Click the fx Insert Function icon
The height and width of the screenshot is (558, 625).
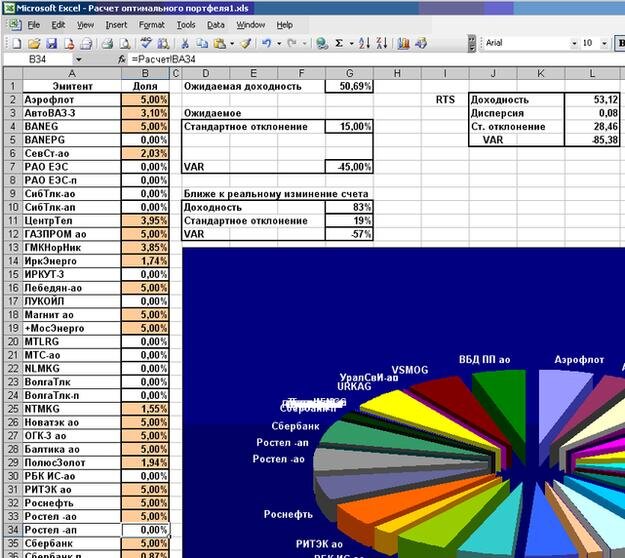point(122,59)
